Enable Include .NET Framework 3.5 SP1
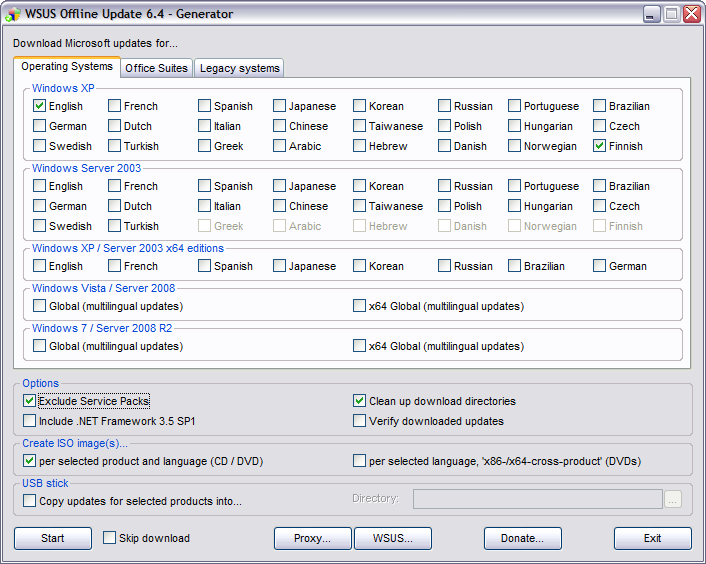This screenshot has height=564, width=706. click(30, 421)
